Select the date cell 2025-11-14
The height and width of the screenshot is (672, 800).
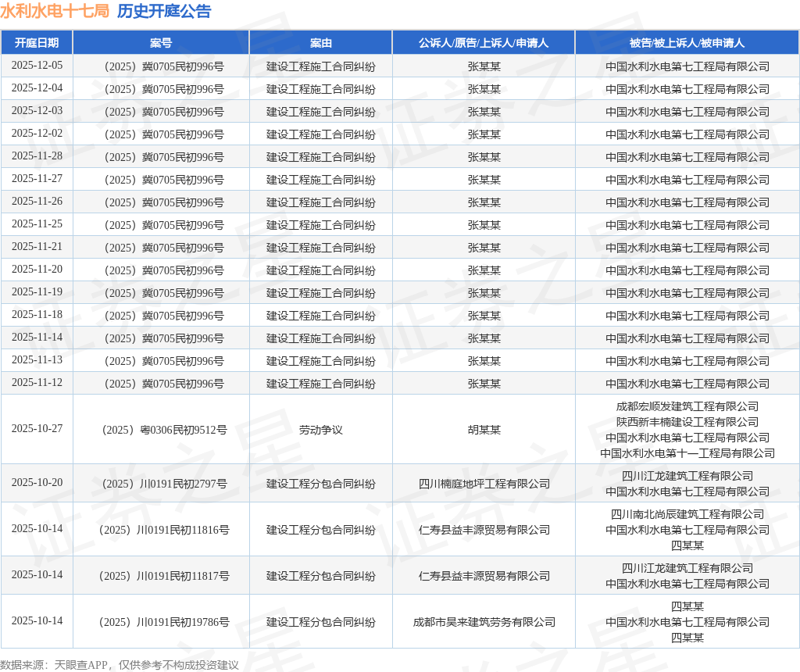click(37, 338)
